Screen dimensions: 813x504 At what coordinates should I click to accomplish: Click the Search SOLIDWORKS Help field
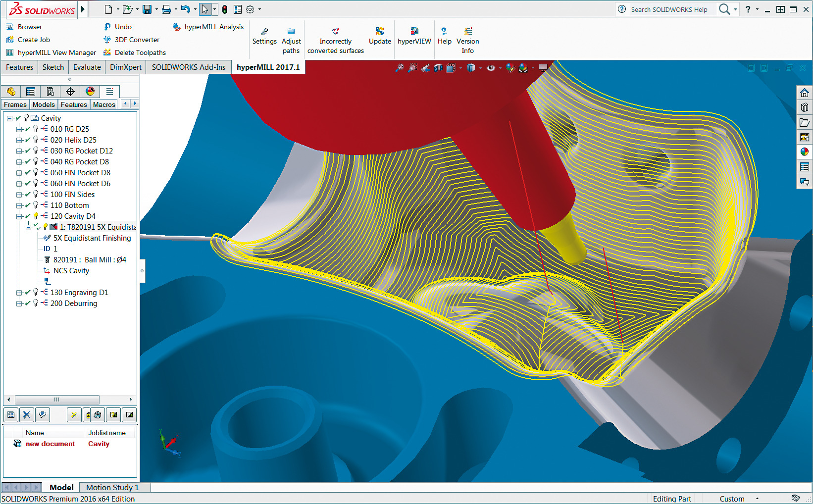(x=669, y=9)
